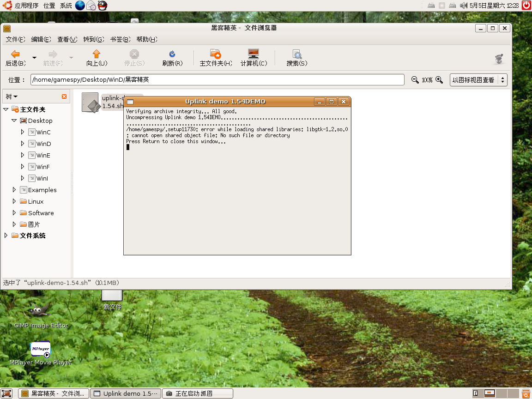Switch to 黑客精英 file browser taskbar button
Viewport: 532px width, 399px height.
[x=54, y=393]
